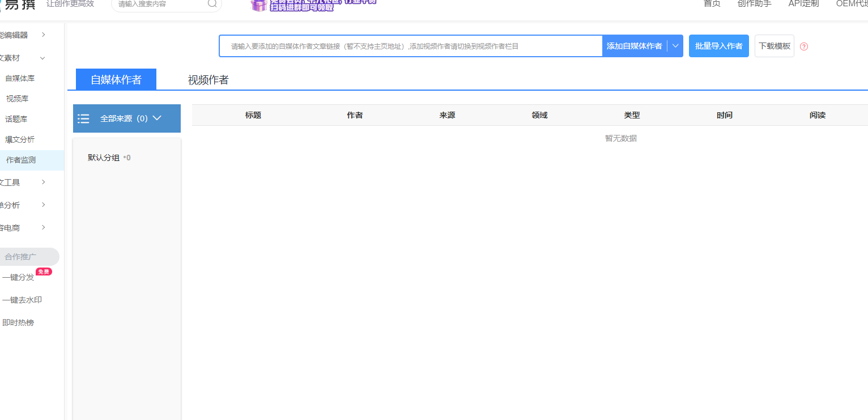The width and height of the screenshot is (868, 420).
Task: Switch to the 视频作者 tab
Action: tap(207, 80)
